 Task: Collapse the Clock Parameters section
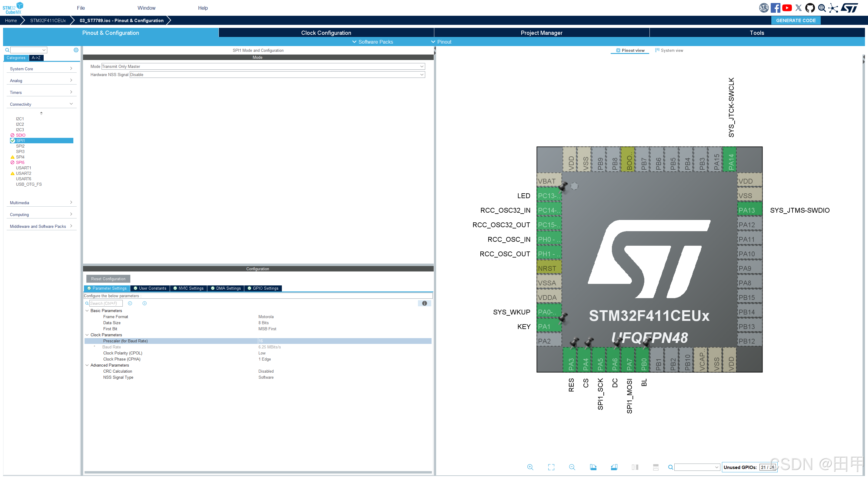87,335
